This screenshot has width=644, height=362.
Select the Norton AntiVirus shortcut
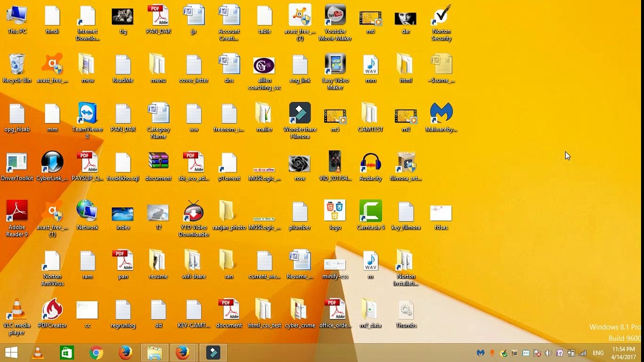pos(52,268)
